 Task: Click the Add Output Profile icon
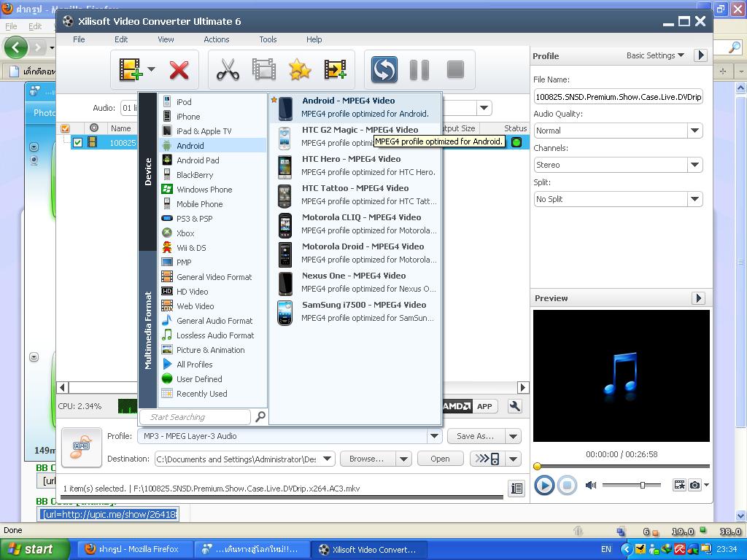coord(336,69)
